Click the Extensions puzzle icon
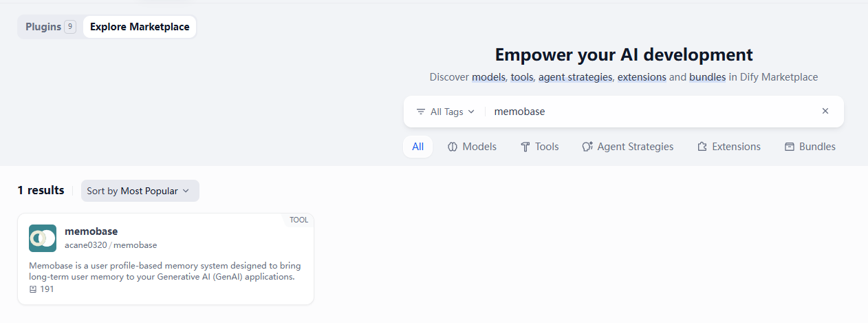 tap(702, 147)
